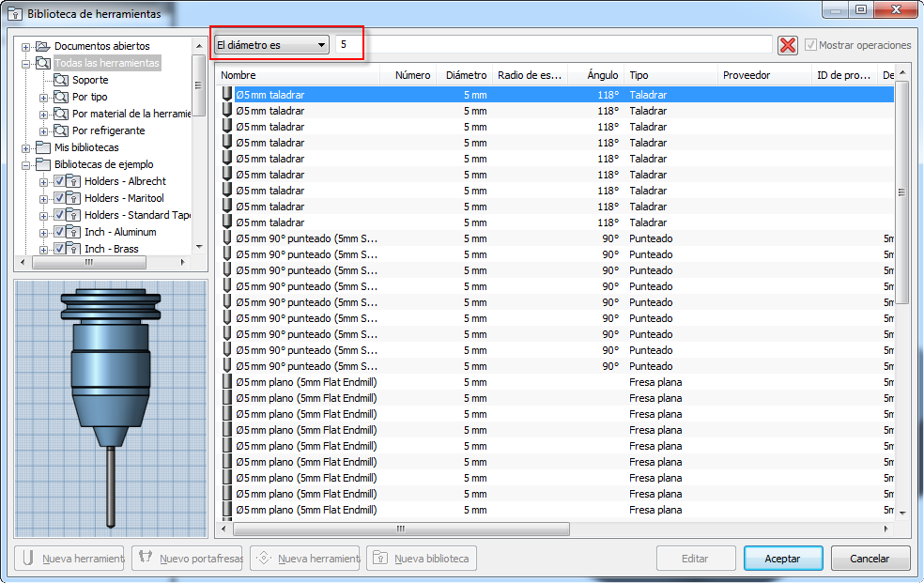Click the first Nueva herramienta button

[69, 559]
